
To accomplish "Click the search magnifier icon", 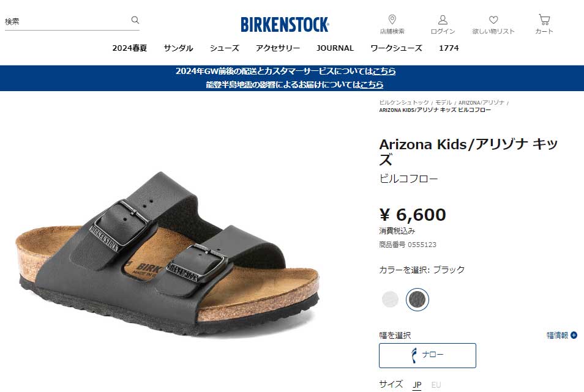I will [x=135, y=20].
